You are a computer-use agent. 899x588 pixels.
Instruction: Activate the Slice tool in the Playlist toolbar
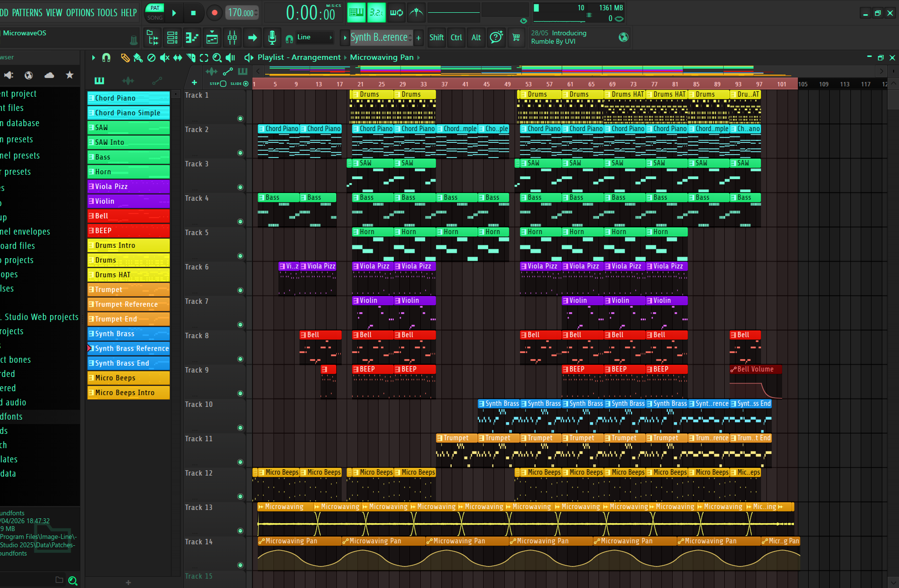(191, 58)
